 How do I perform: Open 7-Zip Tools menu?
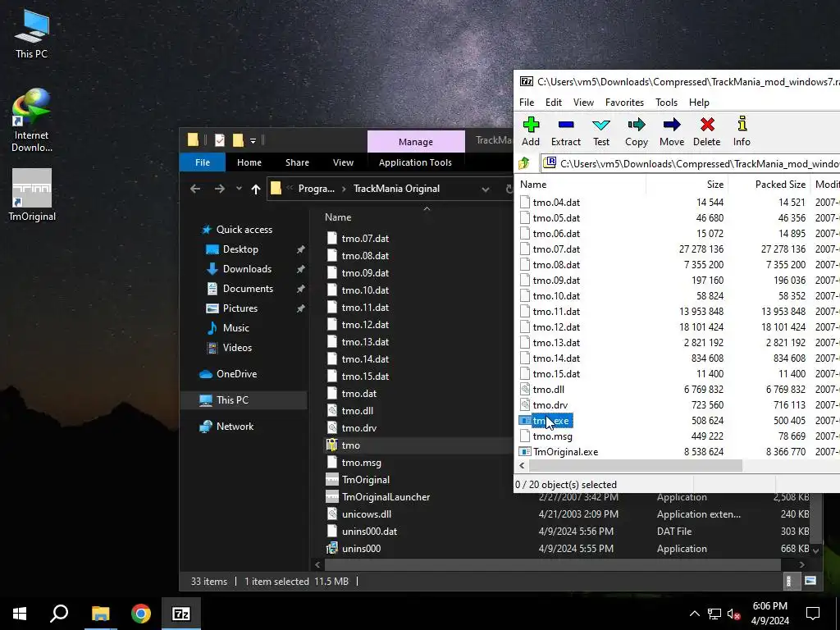(666, 103)
